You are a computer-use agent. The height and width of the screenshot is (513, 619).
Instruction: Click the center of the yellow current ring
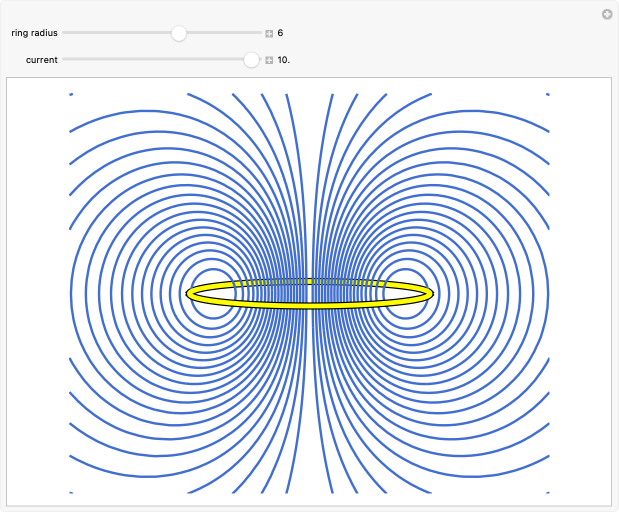310,293
